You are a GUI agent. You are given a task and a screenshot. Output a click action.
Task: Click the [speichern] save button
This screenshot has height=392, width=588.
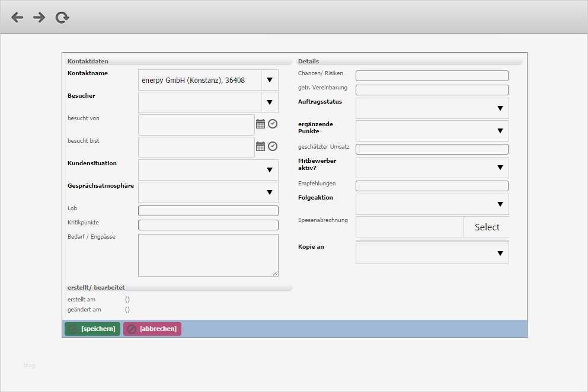coord(92,329)
